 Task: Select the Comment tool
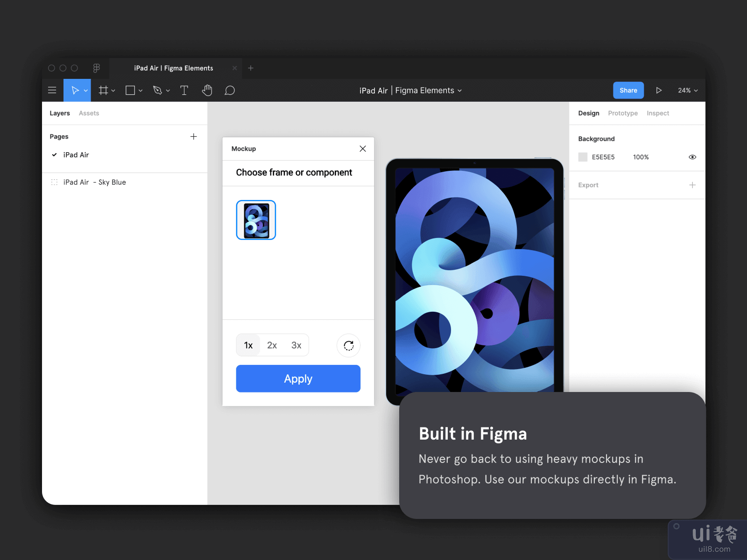coord(230,91)
